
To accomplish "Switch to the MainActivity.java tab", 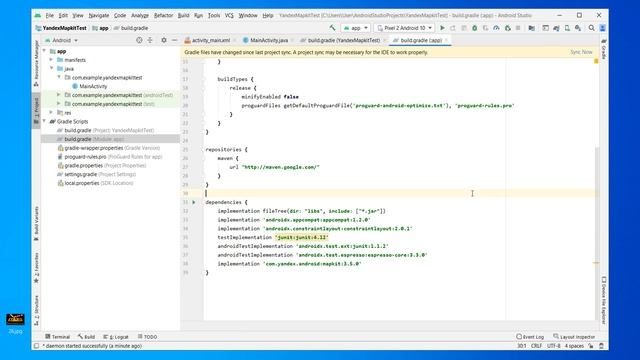I will tap(269, 40).
